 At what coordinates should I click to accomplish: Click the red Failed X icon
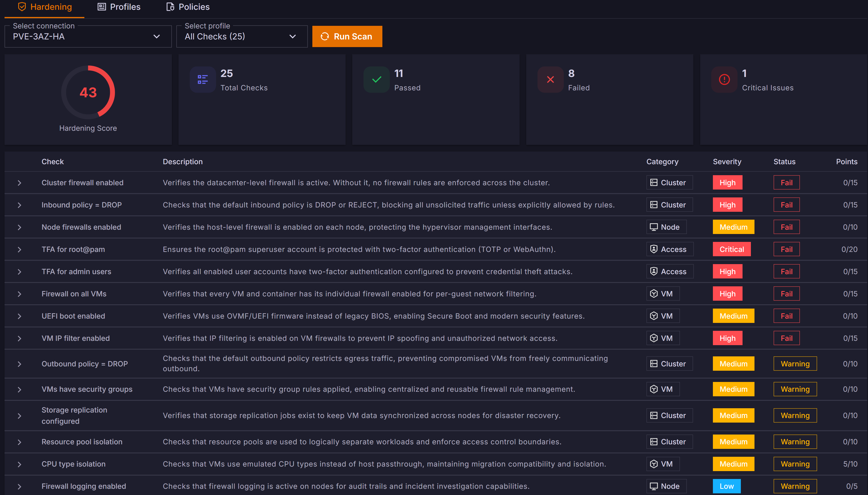coord(550,80)
